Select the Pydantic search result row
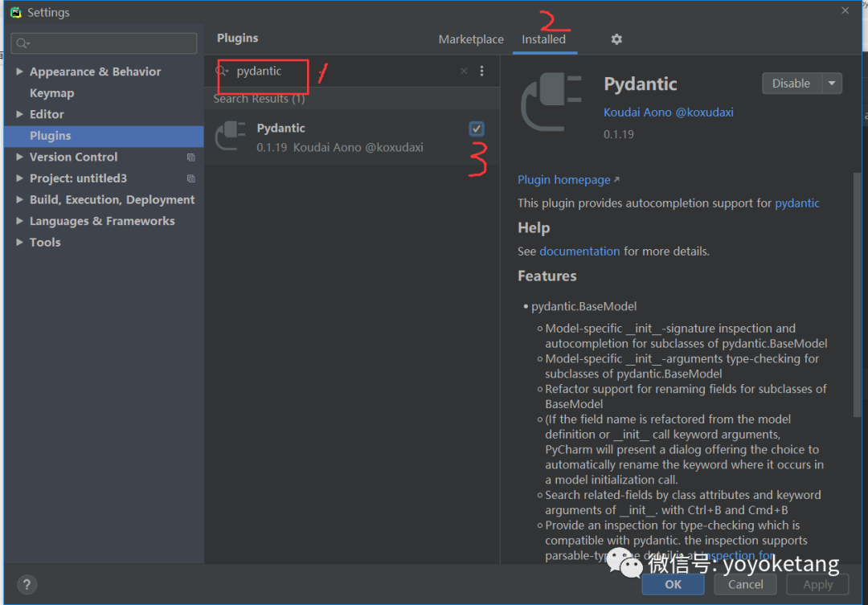Screen dimensions: 868x605 point(352,137)
